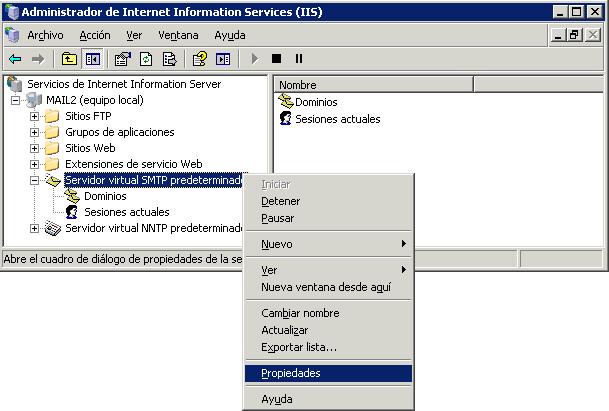Select Servidor virtual NNTP predeterminado label

(154, 228)
